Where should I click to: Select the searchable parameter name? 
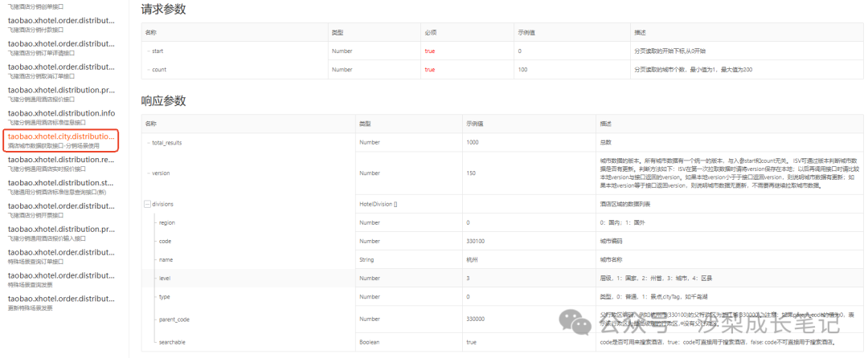point(172,342)
